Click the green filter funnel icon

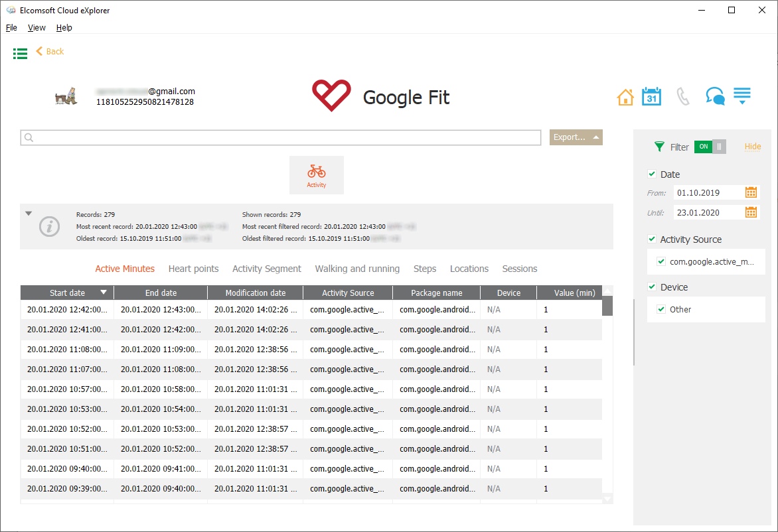tap(659, 147)
